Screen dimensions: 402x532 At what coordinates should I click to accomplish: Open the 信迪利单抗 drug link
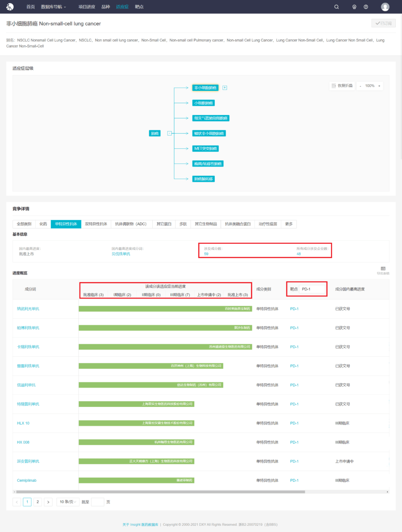point(26,385)
